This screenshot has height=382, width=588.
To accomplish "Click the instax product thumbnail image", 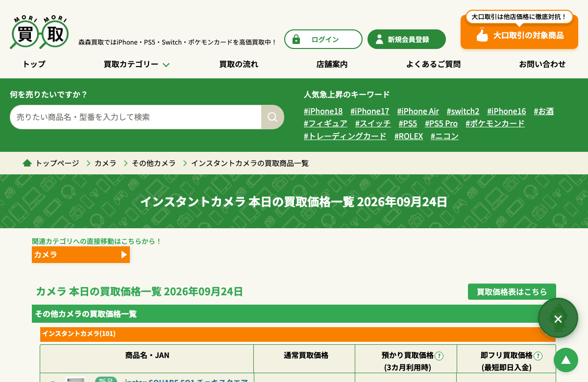I will pos(75,380).
